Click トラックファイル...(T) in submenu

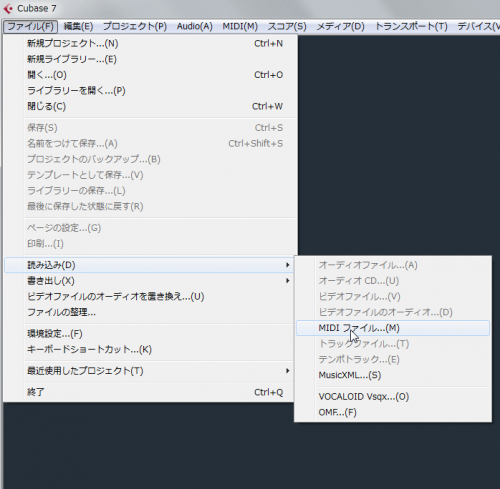click(393, 344)
